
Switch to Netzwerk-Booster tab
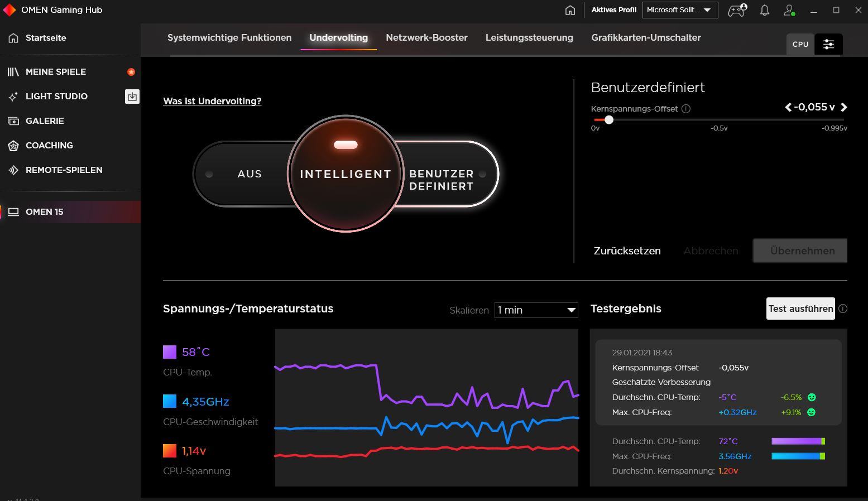coord(426,38)
